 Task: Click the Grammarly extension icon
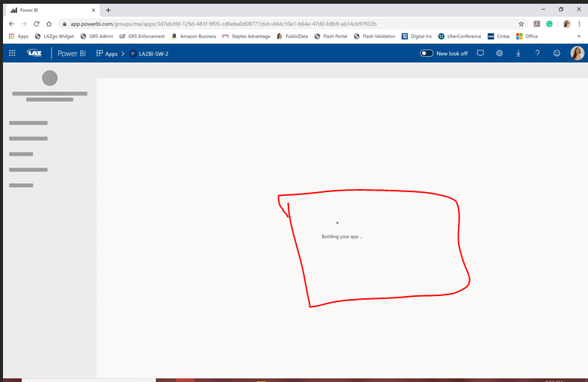(549, 24)
